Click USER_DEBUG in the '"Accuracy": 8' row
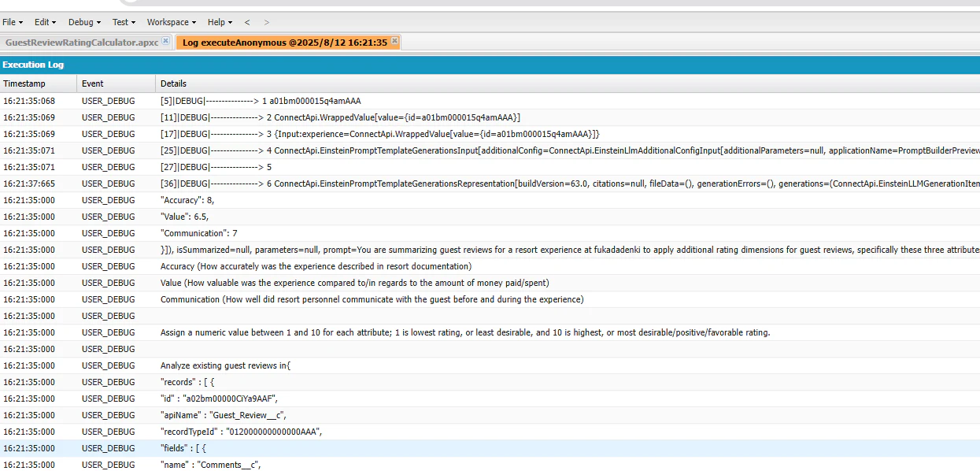This screenshot has width=980, height=471. (109, 200)
